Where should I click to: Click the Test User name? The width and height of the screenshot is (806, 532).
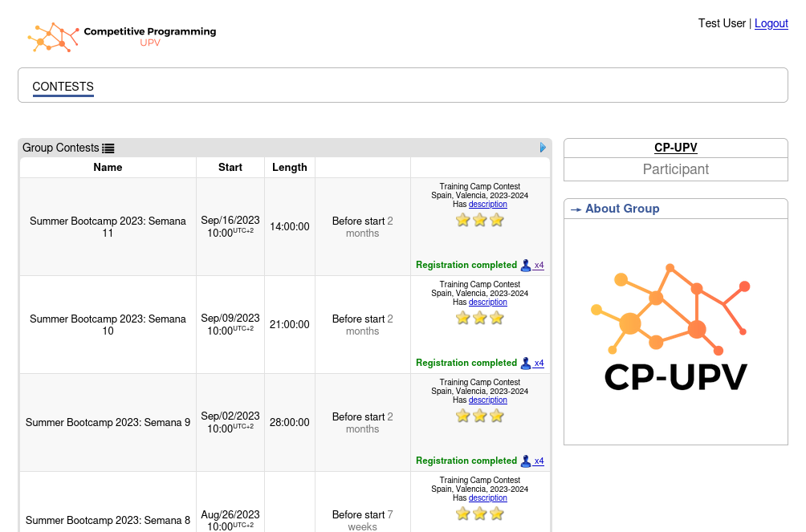pyautogui.click(x=722, y=23)
